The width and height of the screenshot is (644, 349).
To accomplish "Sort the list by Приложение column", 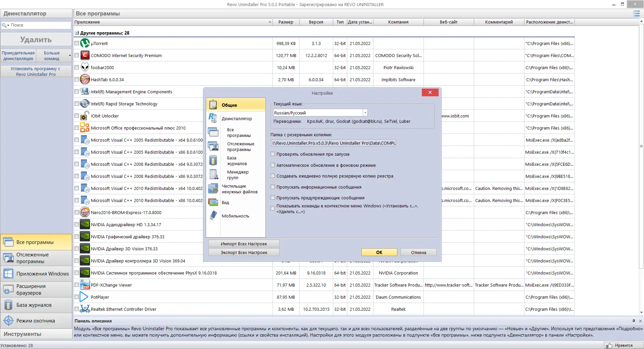I will tap(173, 22).
